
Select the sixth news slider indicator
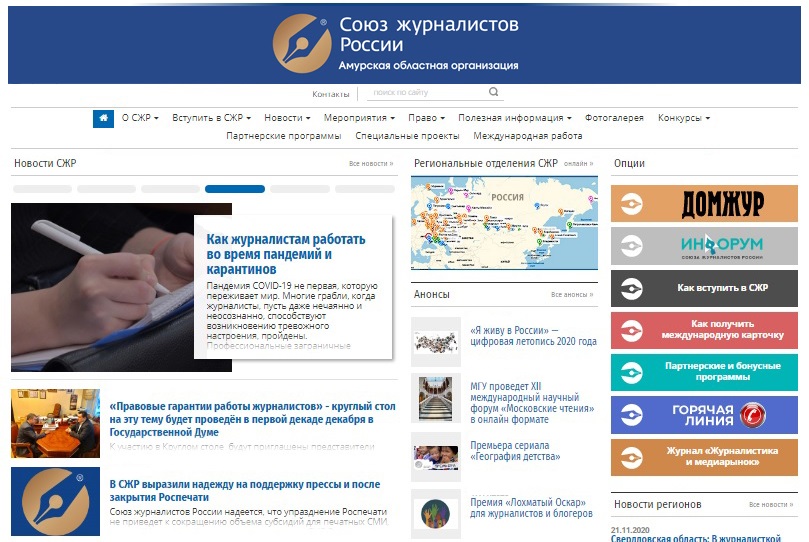click(365, 189)
